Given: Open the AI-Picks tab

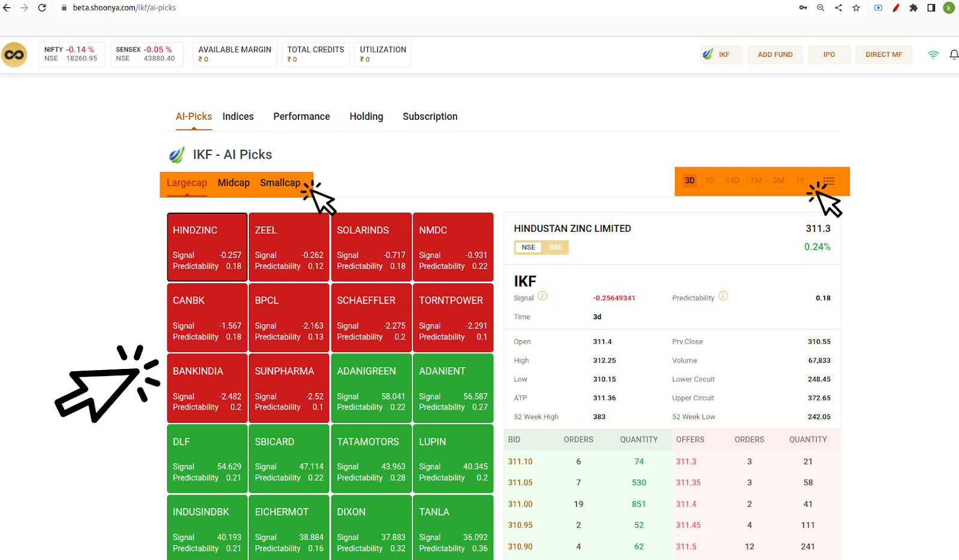Looking at the screenshot, I should click(194, 116).
